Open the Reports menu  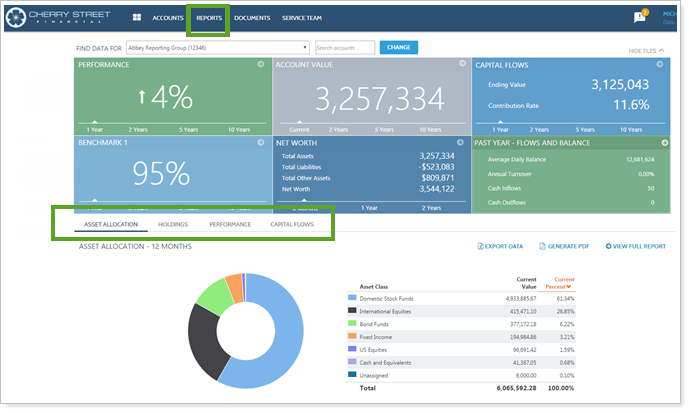(209, 18)
